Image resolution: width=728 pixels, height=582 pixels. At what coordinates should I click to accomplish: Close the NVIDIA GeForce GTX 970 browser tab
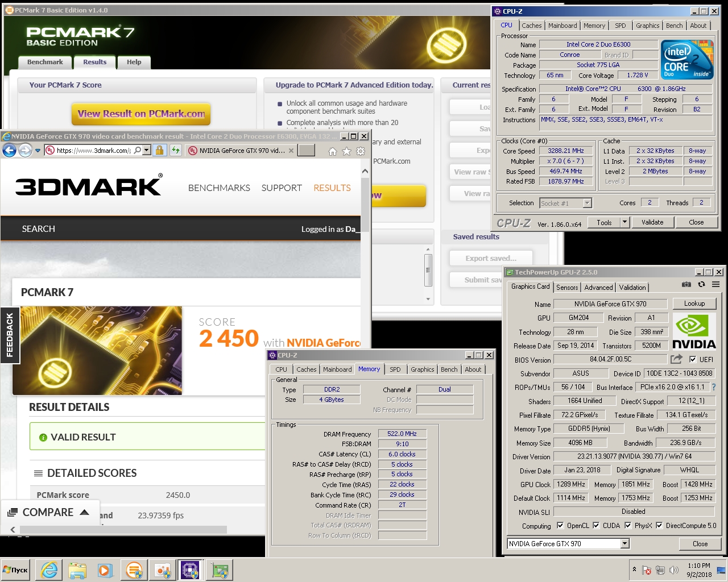(x=291, y=151)
